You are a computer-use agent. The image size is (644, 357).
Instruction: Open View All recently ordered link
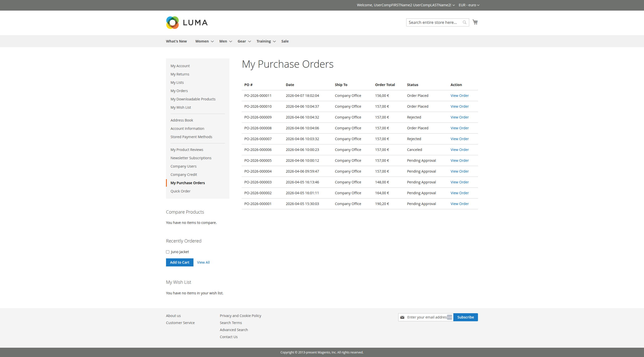(203, 262)
